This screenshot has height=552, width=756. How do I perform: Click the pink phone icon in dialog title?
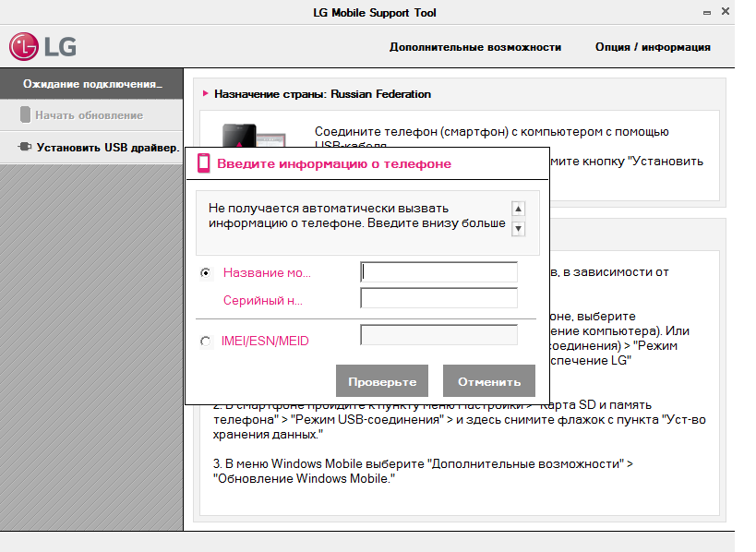[204, 163]
